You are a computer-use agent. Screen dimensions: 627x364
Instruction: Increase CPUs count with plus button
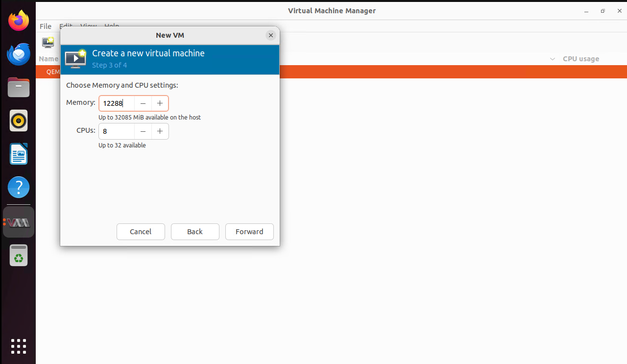click(160, 131)
